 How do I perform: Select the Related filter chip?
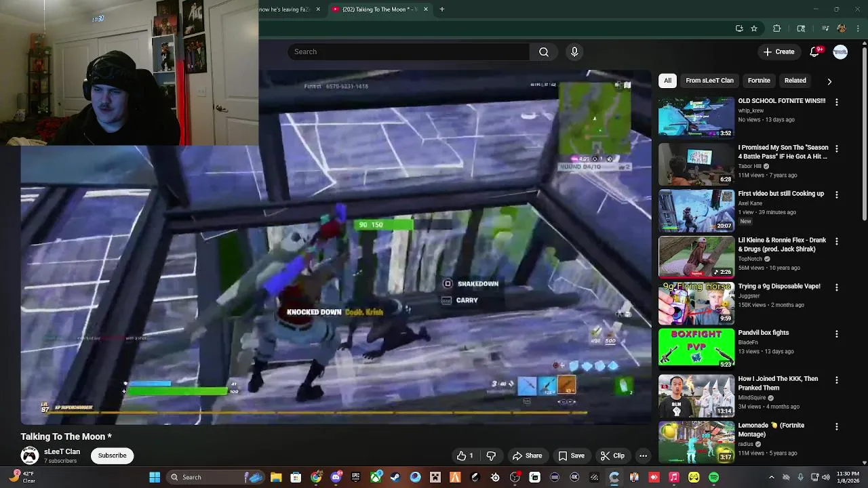pos(795,81)
